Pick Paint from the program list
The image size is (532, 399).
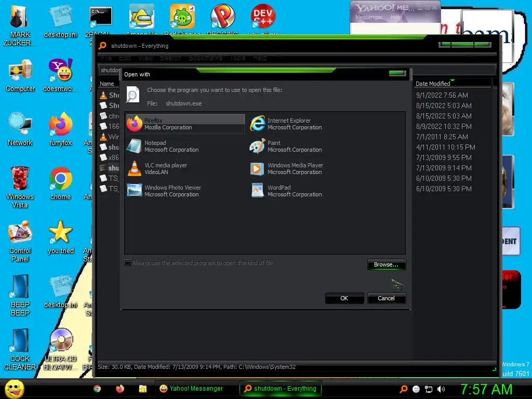tap(286, 146)
